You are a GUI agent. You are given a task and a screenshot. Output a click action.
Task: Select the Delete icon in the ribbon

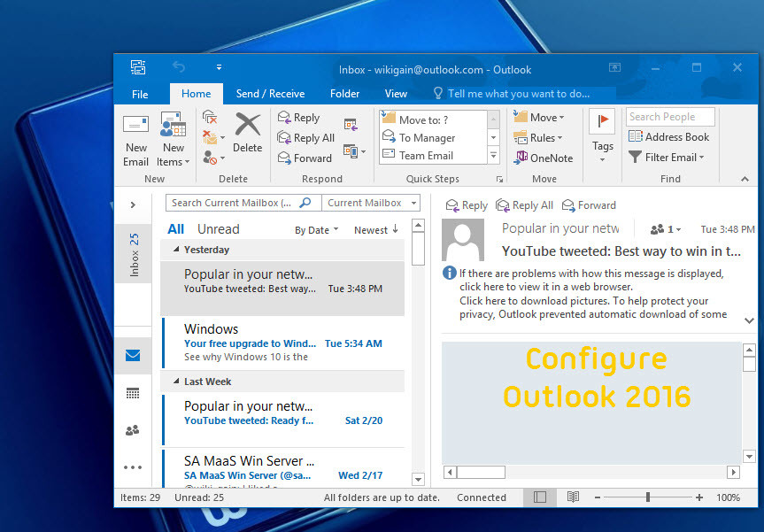(x=247, y=133)
